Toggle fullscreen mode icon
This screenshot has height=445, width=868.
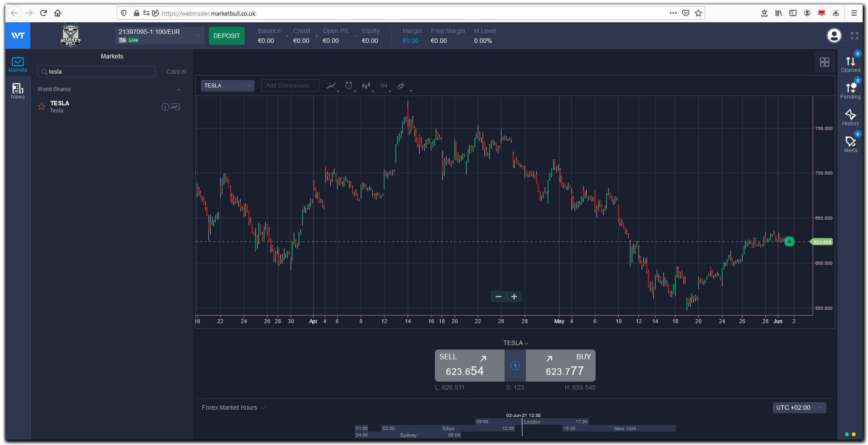coord(854,35)
